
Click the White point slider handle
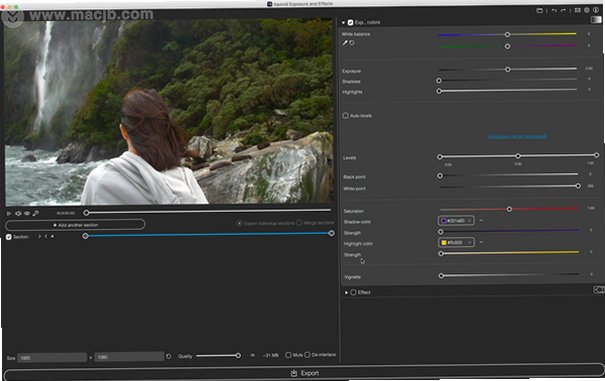(578, 186)
